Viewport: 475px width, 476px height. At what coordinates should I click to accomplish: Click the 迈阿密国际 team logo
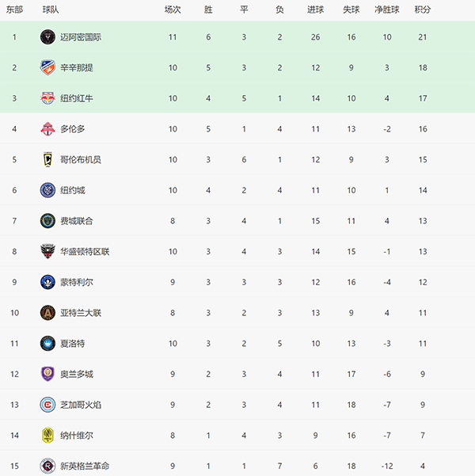point(47,37)
